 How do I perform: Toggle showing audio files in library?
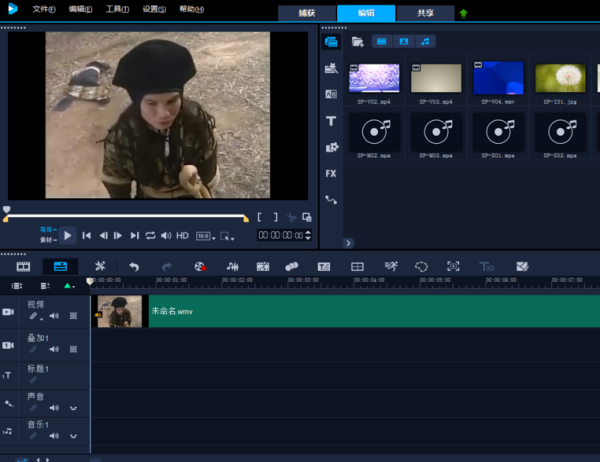tap(426, 41)
